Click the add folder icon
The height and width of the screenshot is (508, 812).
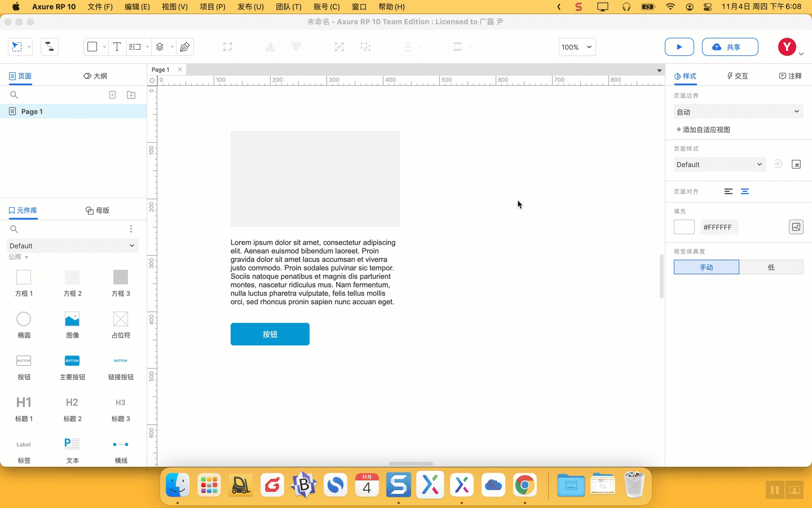tap(131, 95)
